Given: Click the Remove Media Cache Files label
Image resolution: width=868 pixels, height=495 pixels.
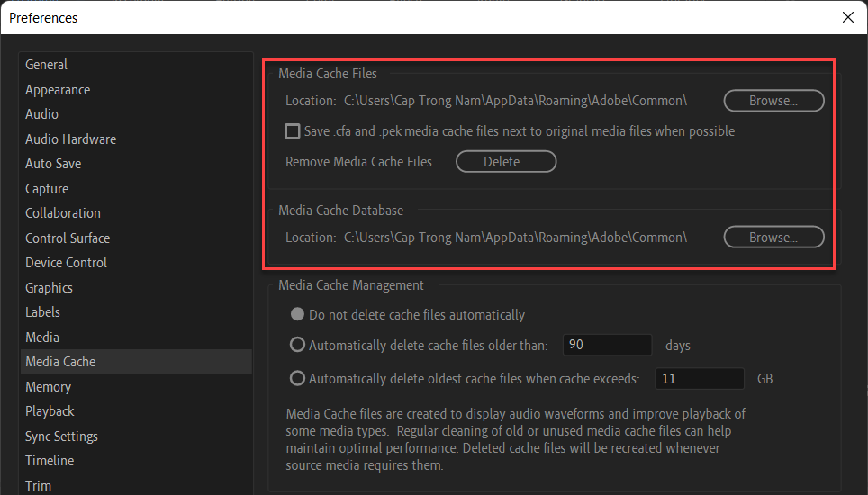Looking at the screenshot, I should point(358,161).
